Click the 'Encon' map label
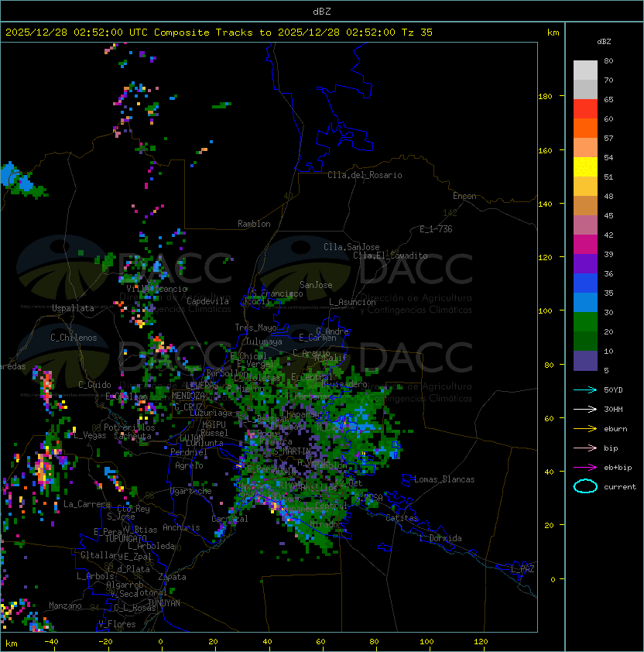644x652 pixels. click(464, 196)
